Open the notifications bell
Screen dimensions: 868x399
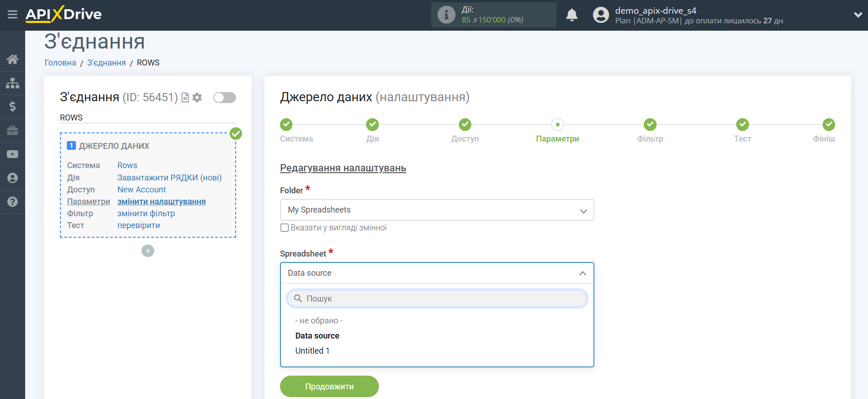[x=571, y=15]
